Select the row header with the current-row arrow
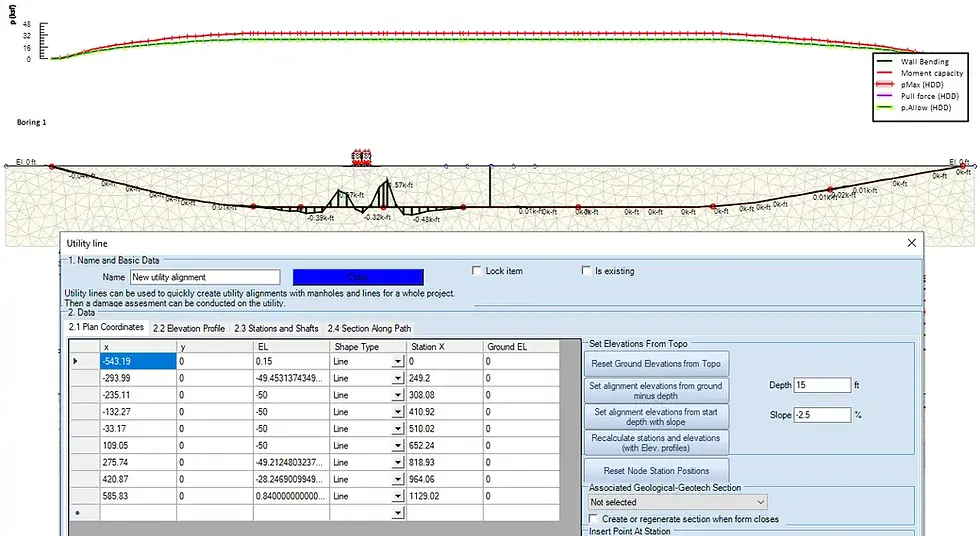Viewport: 980px width, 536px height. point(84,361)
